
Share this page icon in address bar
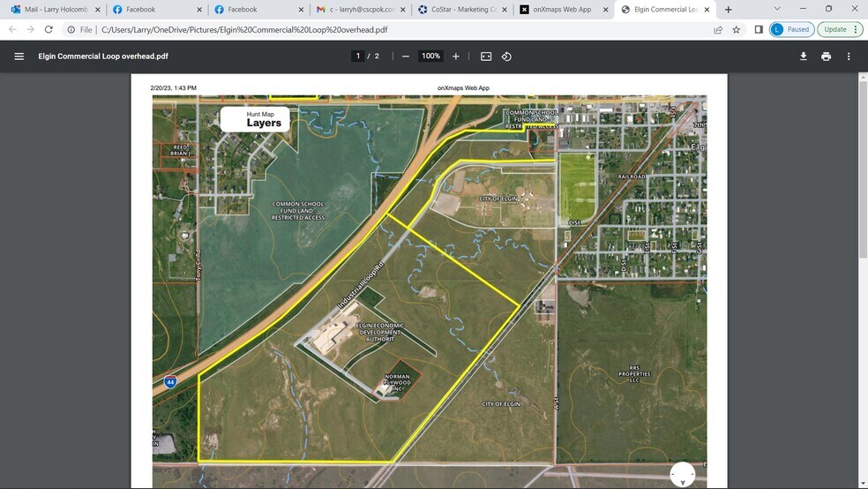point(718,29)
